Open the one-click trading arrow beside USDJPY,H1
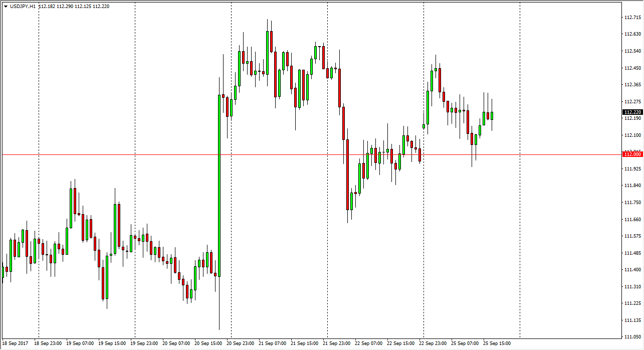Viewport: 644px width, 350px height. click(6, 7)
